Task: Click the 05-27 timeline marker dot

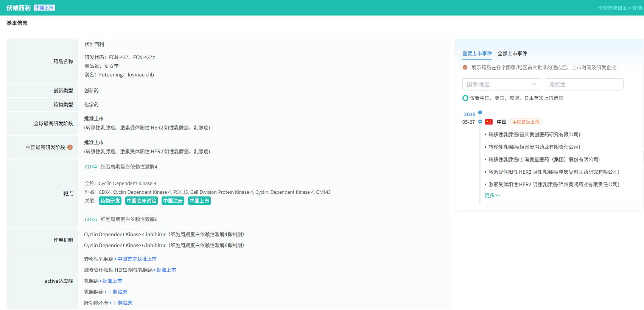Action: [x=480, y=122]
